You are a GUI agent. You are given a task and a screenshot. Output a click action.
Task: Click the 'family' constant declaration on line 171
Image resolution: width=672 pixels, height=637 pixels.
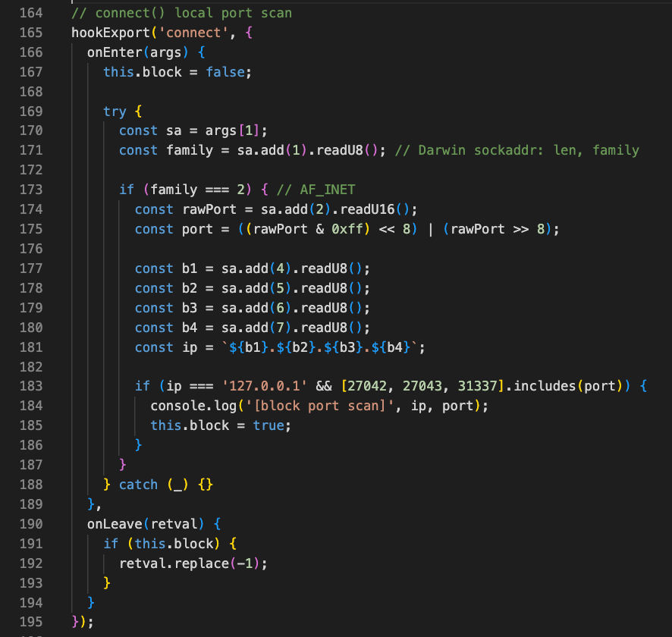coord(190,150)
